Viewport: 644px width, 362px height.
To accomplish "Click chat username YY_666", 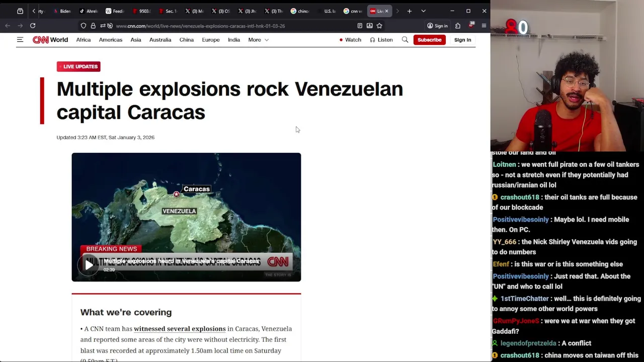I will click(x=505, y=242).
